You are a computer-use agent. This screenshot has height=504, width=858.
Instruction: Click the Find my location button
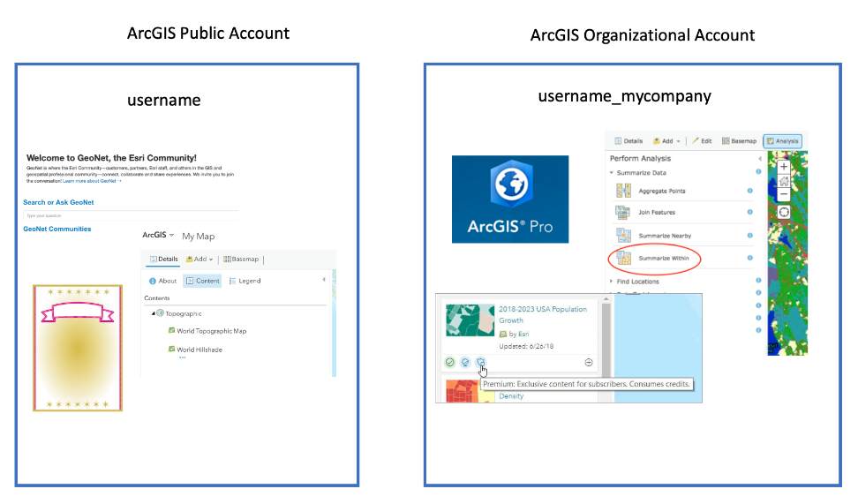pos(784,213)
